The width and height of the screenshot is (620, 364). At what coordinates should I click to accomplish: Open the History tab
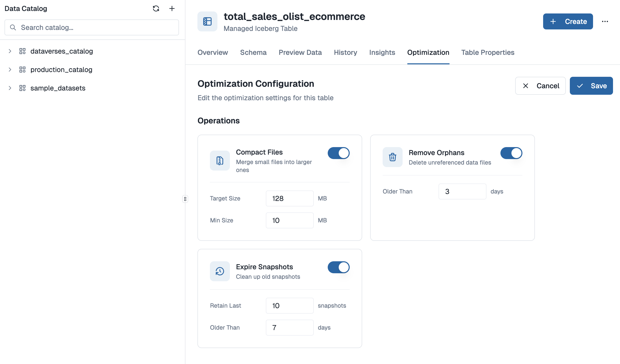click(x=345, y=52)
